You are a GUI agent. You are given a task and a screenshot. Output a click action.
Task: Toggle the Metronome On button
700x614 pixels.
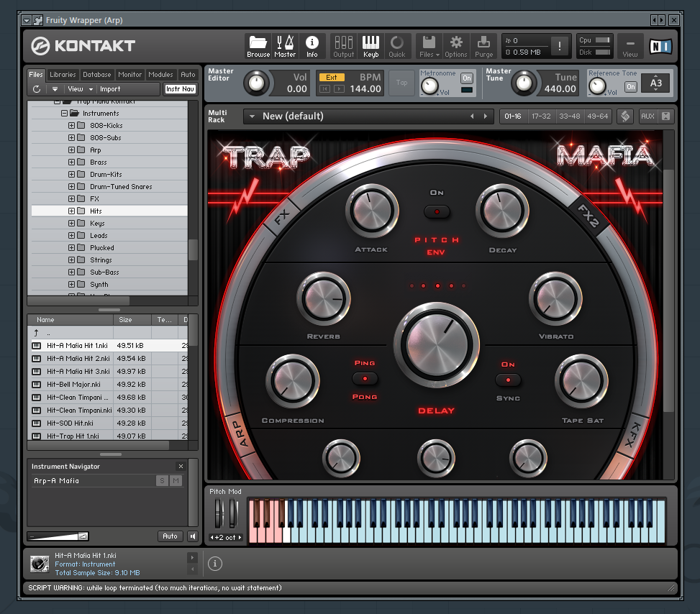click(466, 78)
